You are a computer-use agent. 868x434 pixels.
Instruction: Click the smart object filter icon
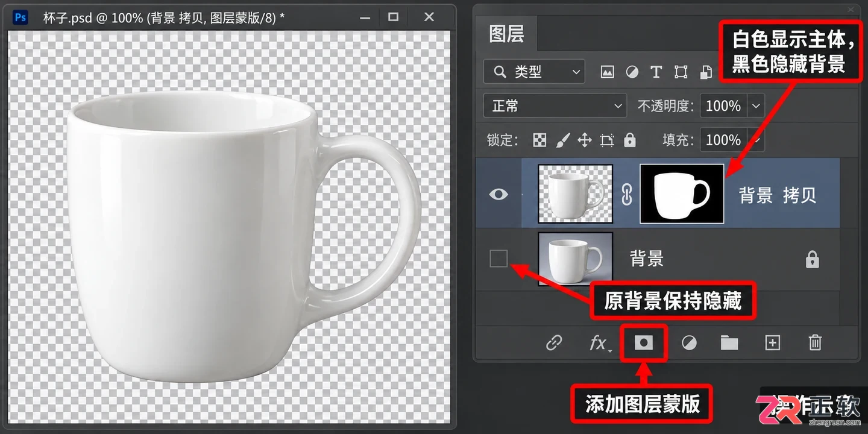point(706,72)
